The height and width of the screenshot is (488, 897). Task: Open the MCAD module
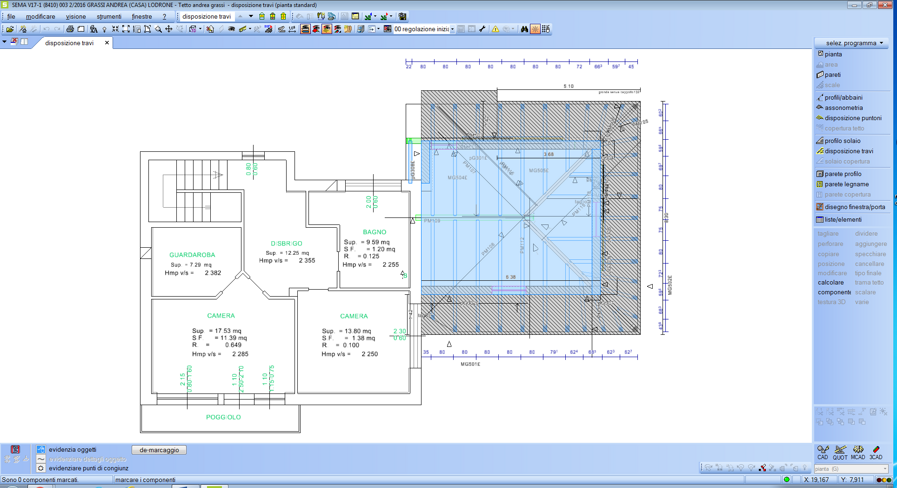pyautogui.click(x=858, y=452)
